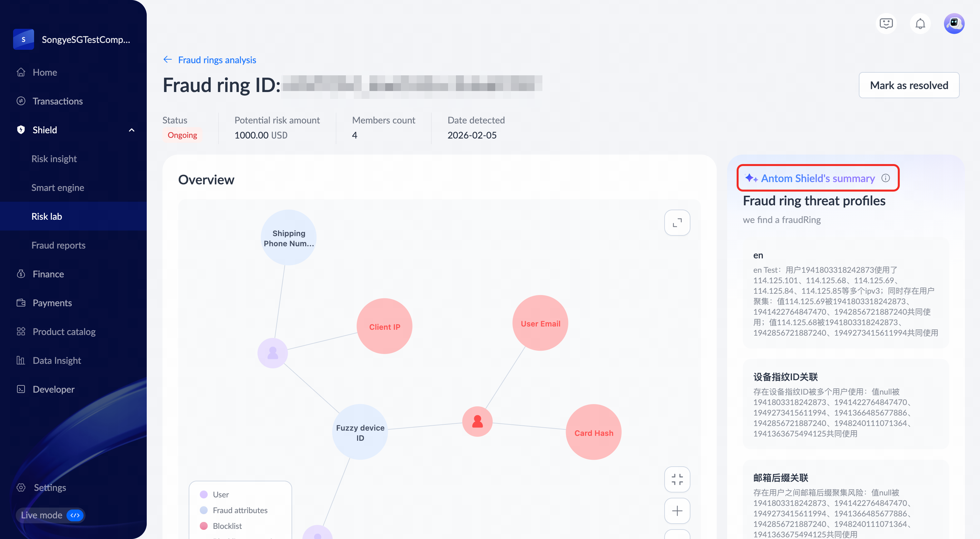
Task: Open the user avatar profile menu
Action: coord(954,24)
